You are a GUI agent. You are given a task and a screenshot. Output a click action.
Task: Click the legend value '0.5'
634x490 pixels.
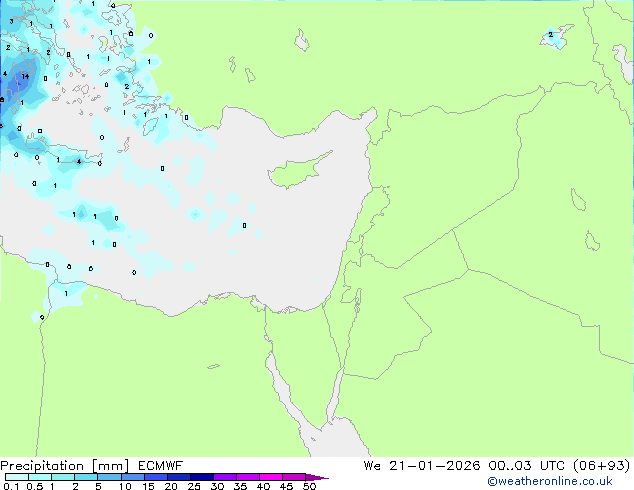[x=35, y=486]
